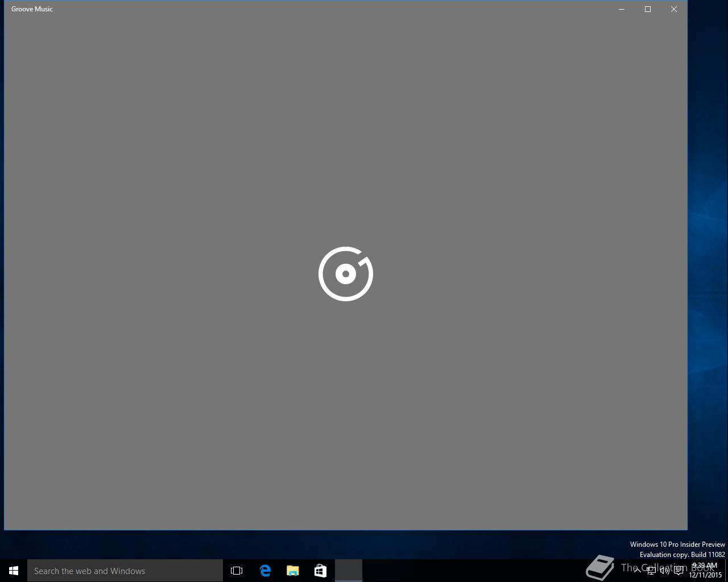Screen dimensions: 728x582
Task: Click the Search the web and Windows box
Action: click(x=125, y=571)
